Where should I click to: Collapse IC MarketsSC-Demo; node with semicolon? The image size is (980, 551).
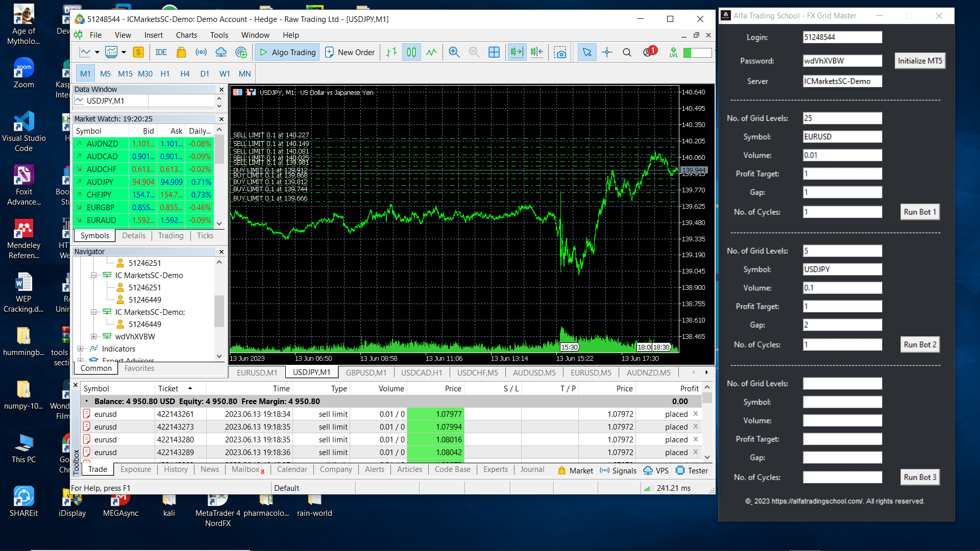coord(93,312)
